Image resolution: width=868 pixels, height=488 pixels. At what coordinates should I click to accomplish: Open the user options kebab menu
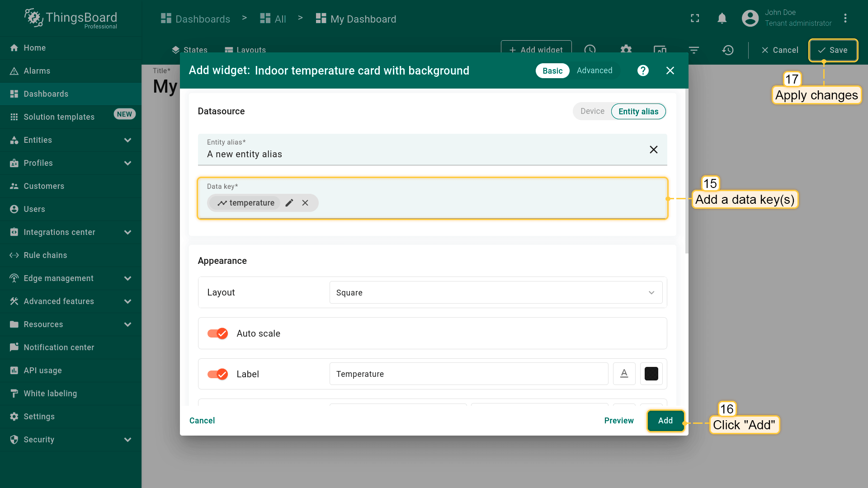[845, 19]
